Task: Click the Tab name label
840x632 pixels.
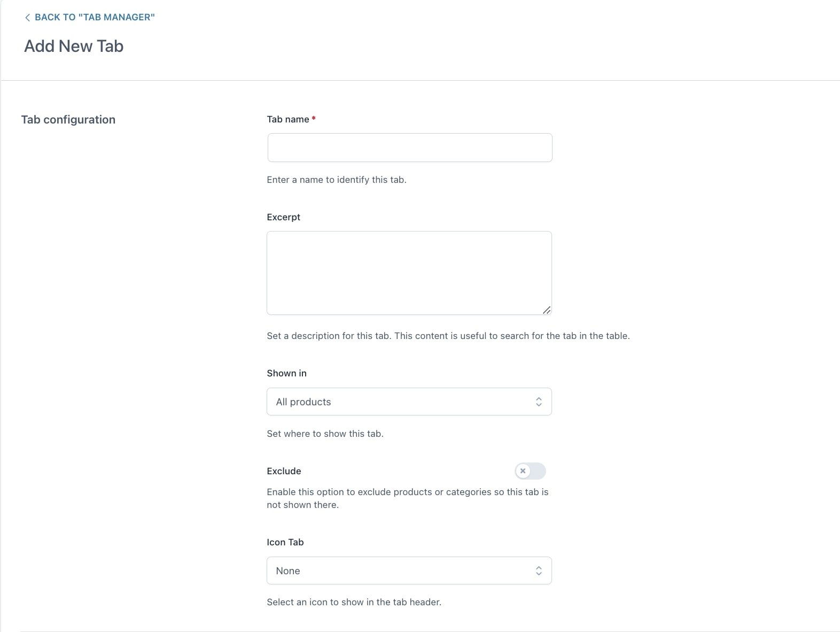Action: coord(287,119)
